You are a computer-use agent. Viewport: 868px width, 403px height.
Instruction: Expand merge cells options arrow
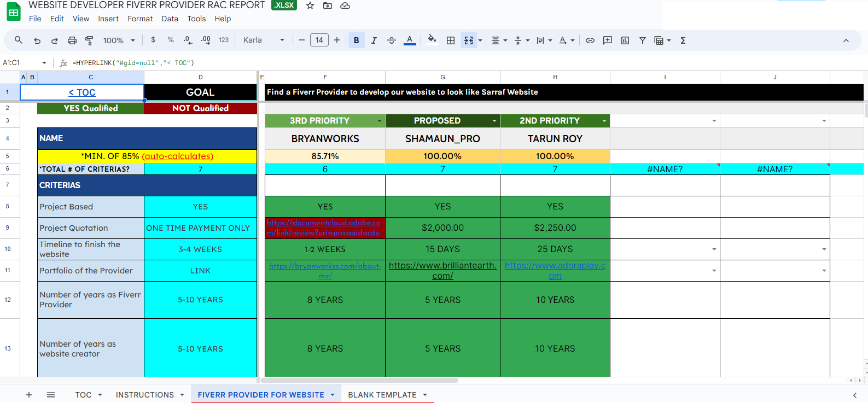point(480,40)
